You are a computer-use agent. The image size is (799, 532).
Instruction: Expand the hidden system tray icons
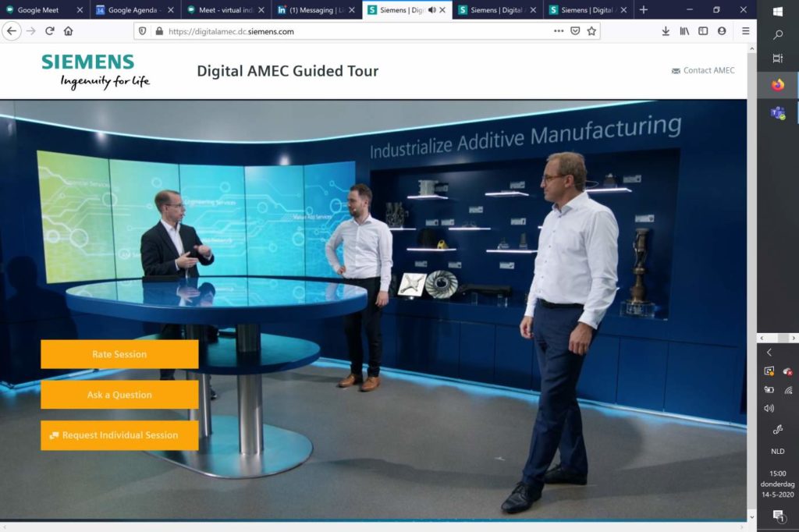[x=769, y=353]
